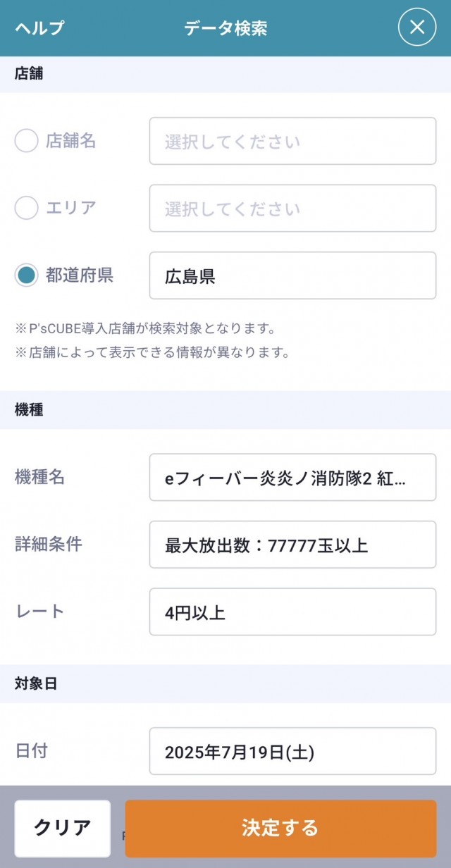The width and height of the screenshot is (451, 868).
Task: Tap the 最大放出数：77777玉以上 condition field
Action: [292, 545]
